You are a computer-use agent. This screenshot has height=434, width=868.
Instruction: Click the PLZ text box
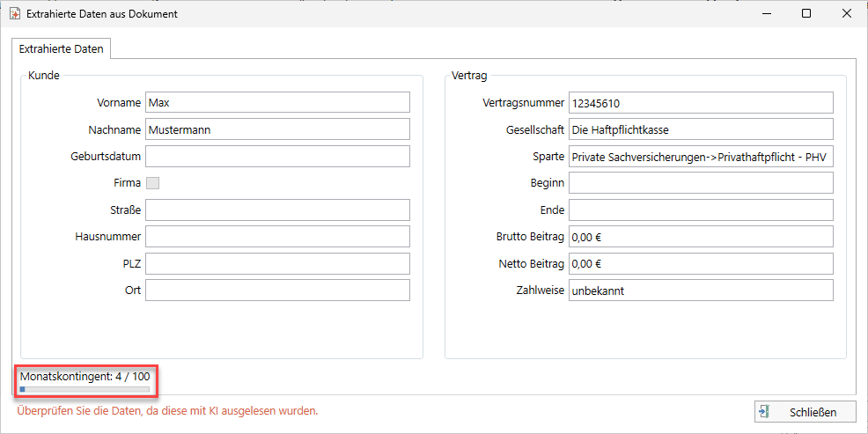coord(277,264)
